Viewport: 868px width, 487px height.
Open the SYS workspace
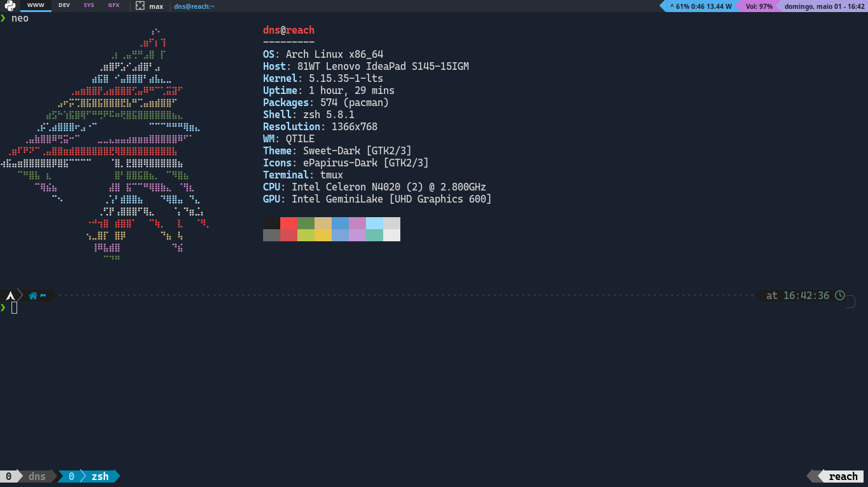point(88,6)
